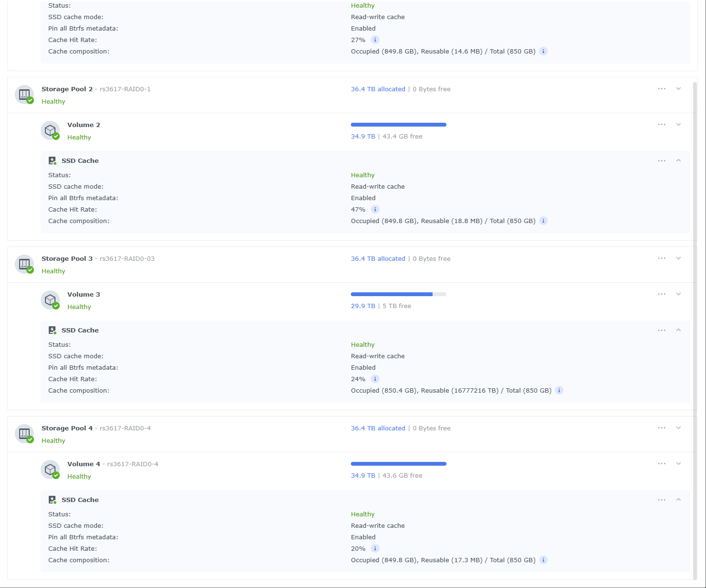Collapse Volume 3 SSD Cache section
The width and height of the screenshot is (706, 588).
[678, 330]
